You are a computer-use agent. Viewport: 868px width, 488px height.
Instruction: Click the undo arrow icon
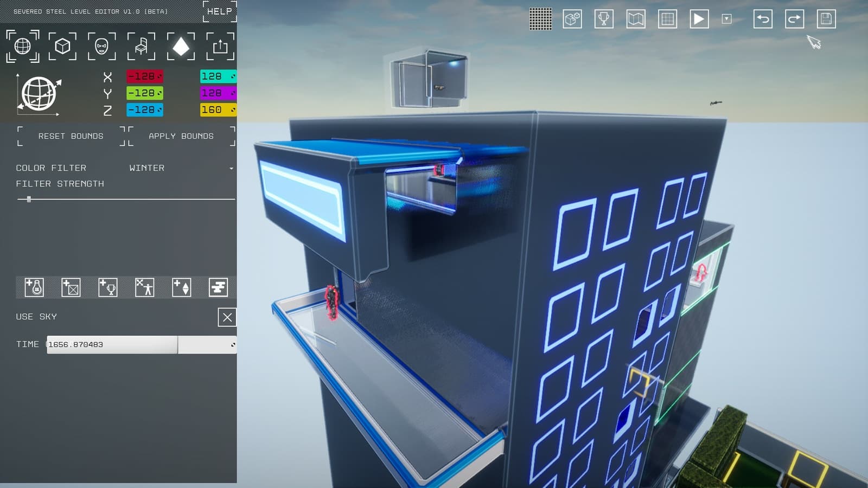(763, 19)
